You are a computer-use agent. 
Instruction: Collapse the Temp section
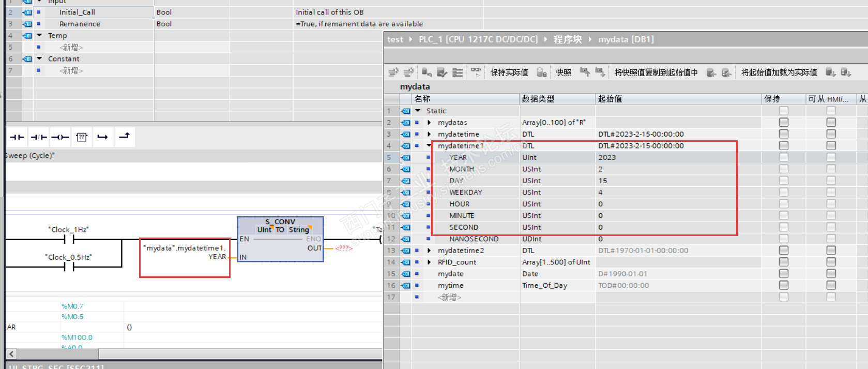(x=39, y=35)
